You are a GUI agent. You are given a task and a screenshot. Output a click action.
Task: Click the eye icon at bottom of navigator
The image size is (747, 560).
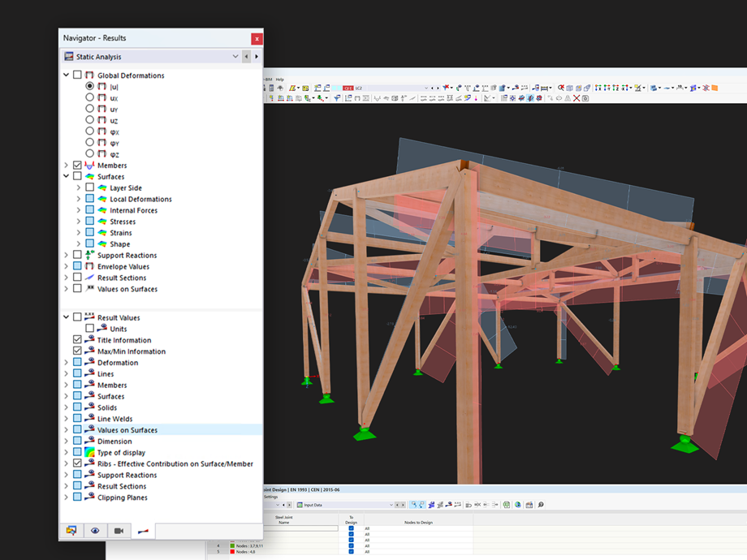93,532
